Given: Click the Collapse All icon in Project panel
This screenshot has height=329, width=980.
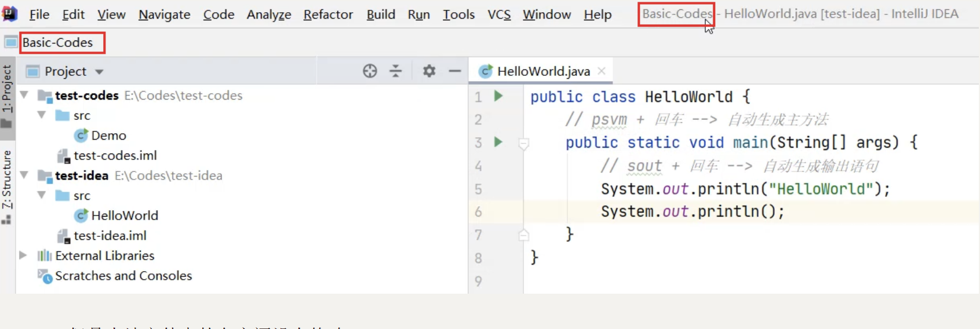Looking at the screenshot, I should [x=396, y=71].
